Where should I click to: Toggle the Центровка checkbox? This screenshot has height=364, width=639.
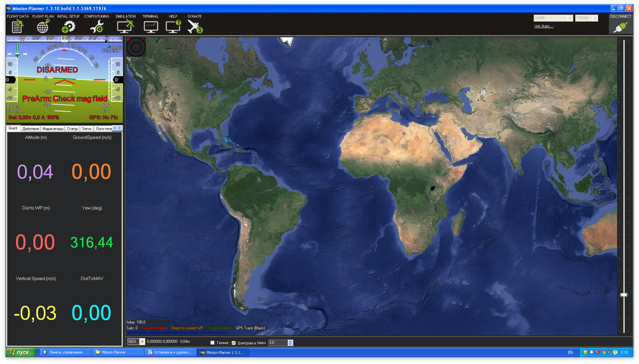click(x=234, y=343)
